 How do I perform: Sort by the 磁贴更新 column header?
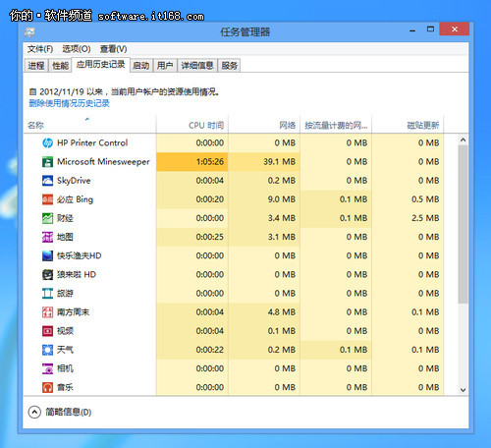click(408, 125)
